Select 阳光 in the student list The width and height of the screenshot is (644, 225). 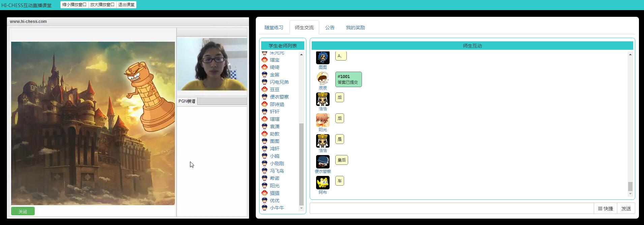click(x=275, y=186)
